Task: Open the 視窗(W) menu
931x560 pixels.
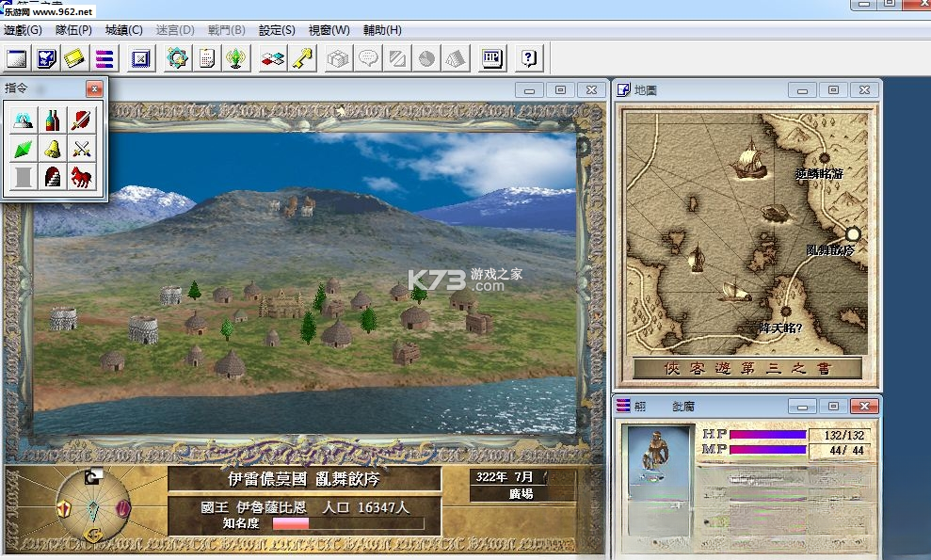Action: (x=329, y=30)
